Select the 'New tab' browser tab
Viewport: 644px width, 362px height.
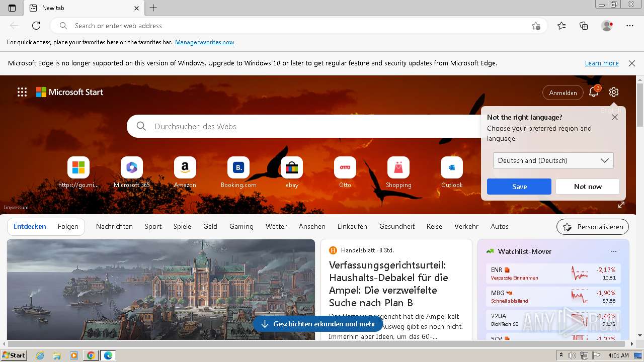pos(83,8)
